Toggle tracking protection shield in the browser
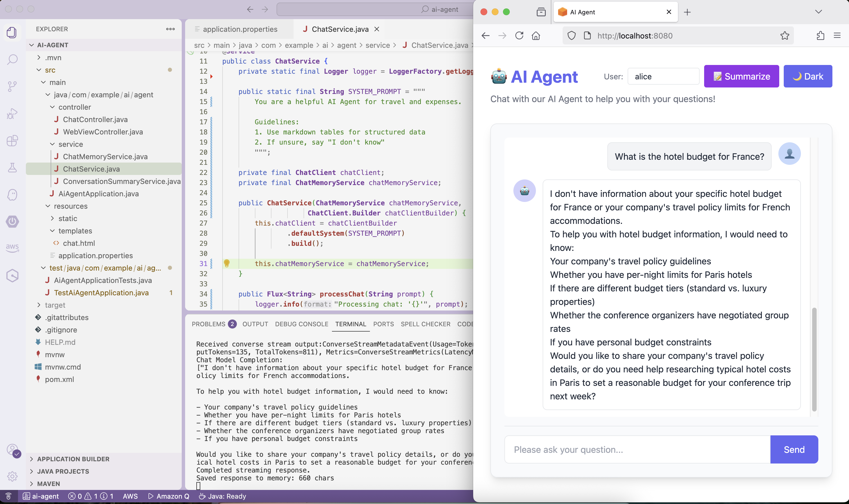The image size is (849, 504). point(571,36)
